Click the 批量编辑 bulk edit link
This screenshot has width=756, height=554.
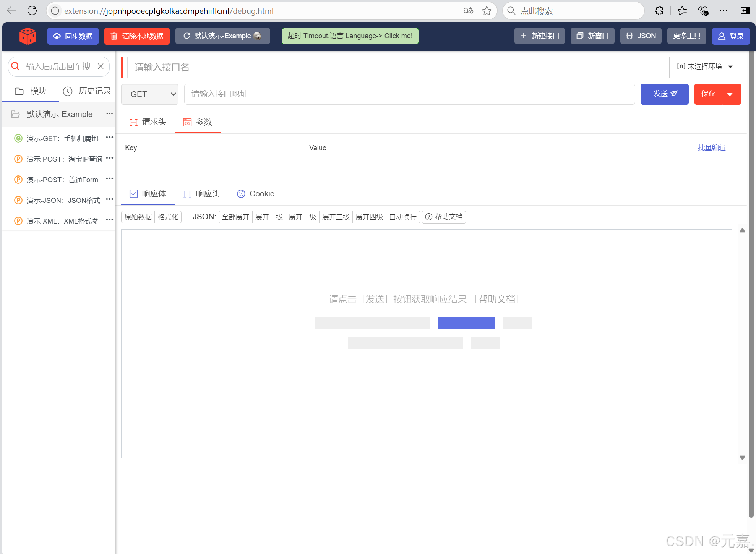click(711, 148)
